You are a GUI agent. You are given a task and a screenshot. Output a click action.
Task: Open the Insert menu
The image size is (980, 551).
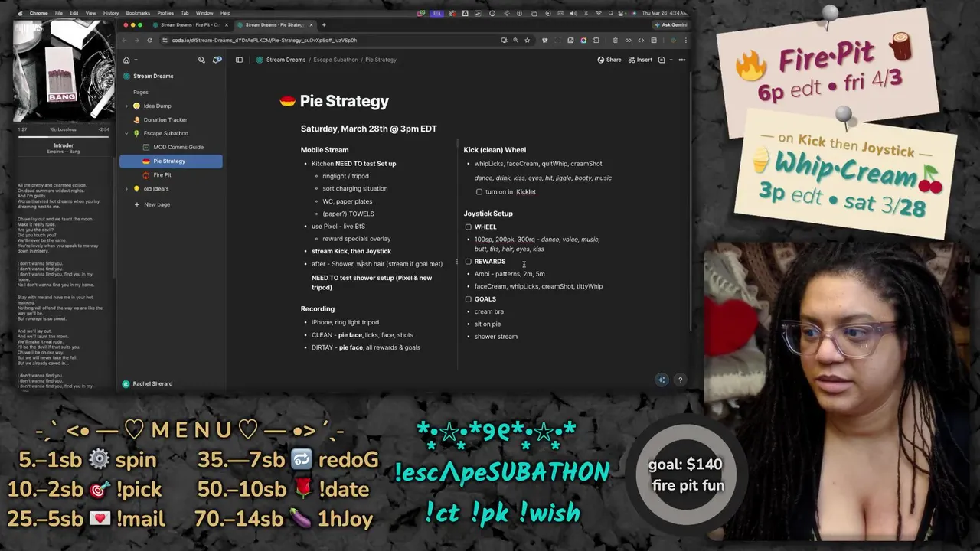pyautogui.click(x=640, y=60)
